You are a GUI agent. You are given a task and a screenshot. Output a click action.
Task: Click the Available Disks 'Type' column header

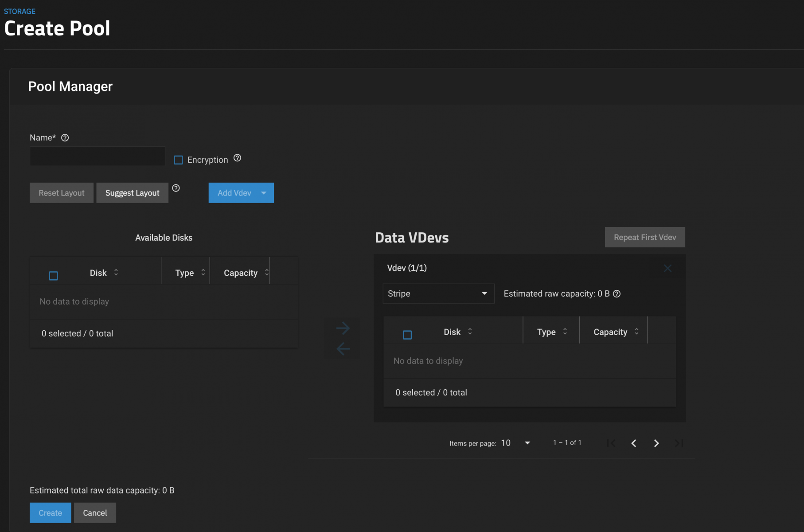[x=184, y=273]
